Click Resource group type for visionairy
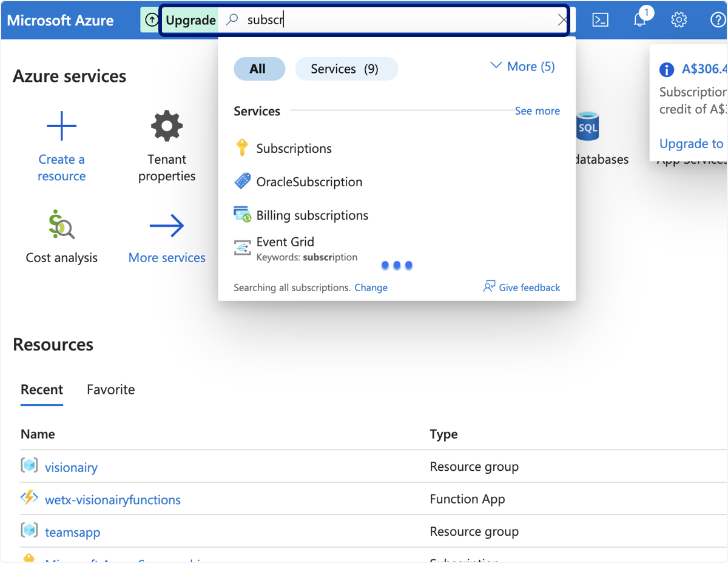728x563 pixels. [x=474, y=467]
